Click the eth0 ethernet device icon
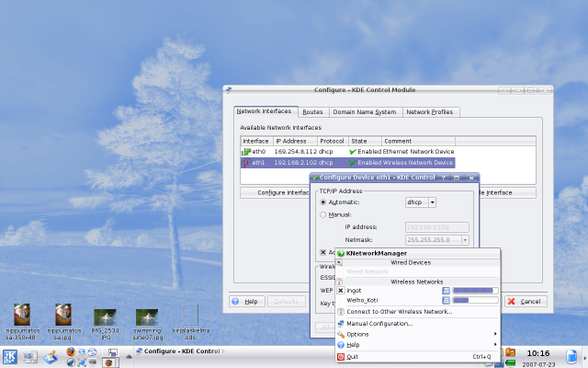The image size is (588, 368). coord(246,152)
